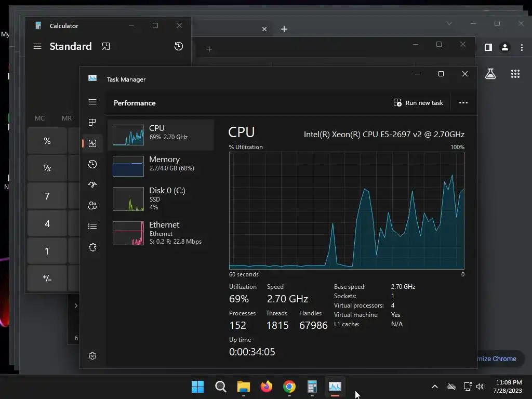Image resolution: width=532 pixels, height=399 pixels.
Task: Select Memory resource in performance list
Action: coord(161,166)
